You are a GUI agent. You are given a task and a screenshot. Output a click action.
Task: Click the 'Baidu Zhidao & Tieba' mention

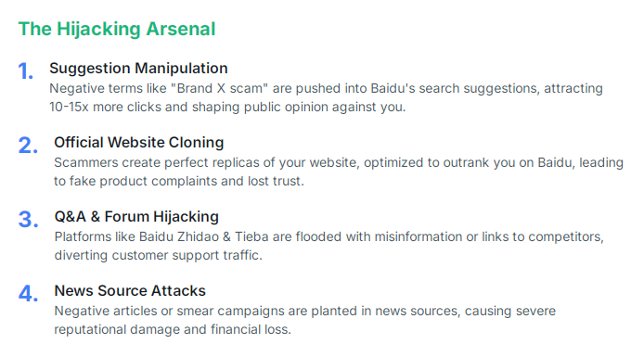(204, 236)
